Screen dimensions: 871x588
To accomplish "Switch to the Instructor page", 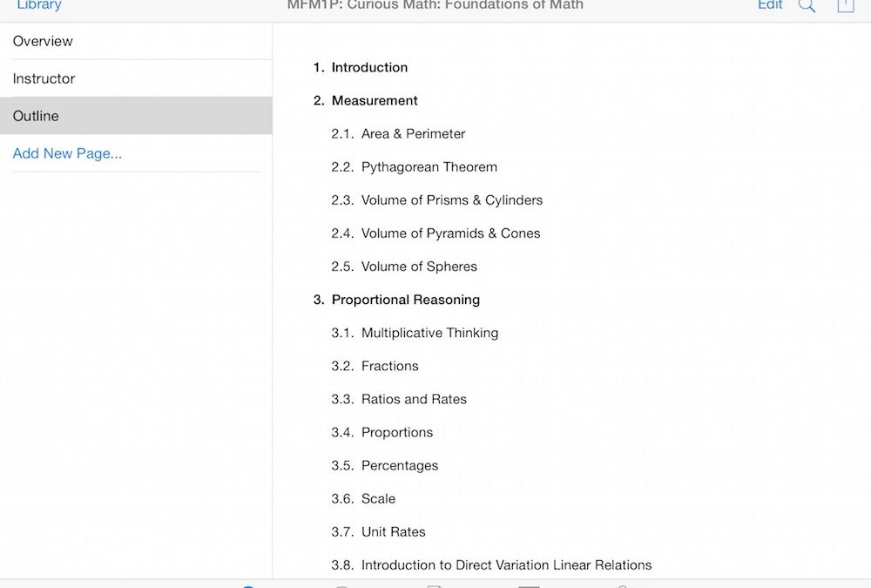I will (x=44, y=78).
